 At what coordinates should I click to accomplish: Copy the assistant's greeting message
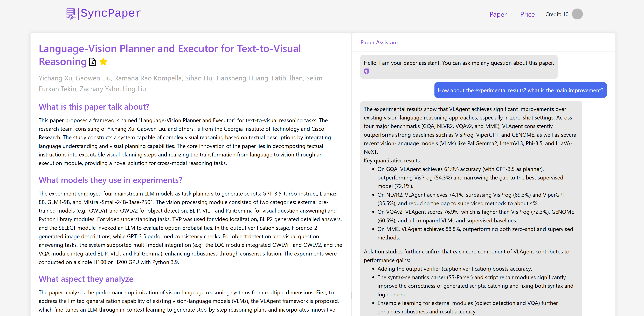coord(366,71)
